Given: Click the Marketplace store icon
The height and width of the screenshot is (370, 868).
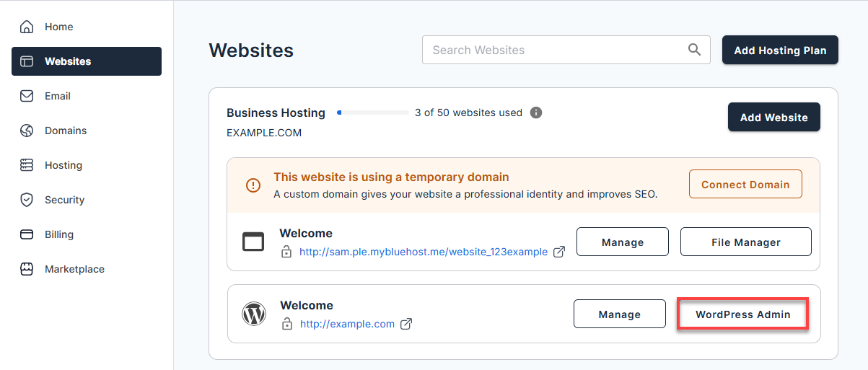Looking at the screenshot, I should [27, 269].
